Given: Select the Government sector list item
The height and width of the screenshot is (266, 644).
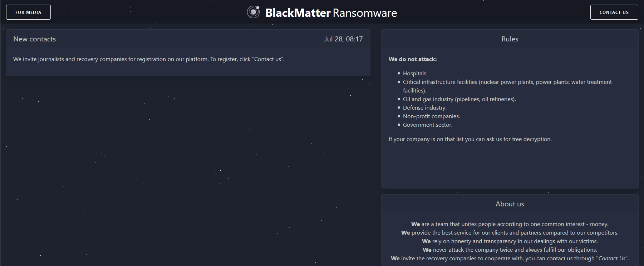Looking at the screenshot, I should (428, 125).
